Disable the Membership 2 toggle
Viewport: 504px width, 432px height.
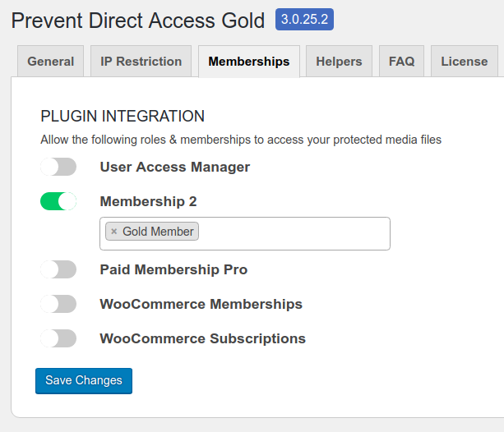coord(58,201)
